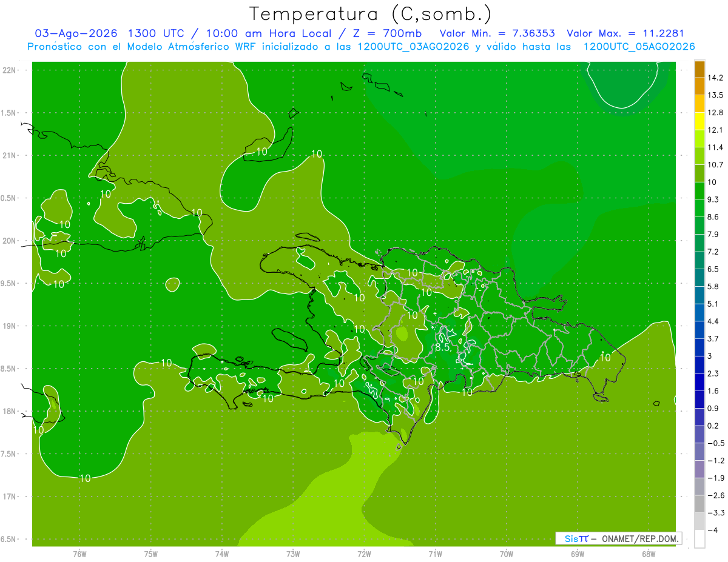This screenshot has height=562, width=728.
Task: Click the init time '1200UTC_03AGO2026'
Action: (413, 47)
